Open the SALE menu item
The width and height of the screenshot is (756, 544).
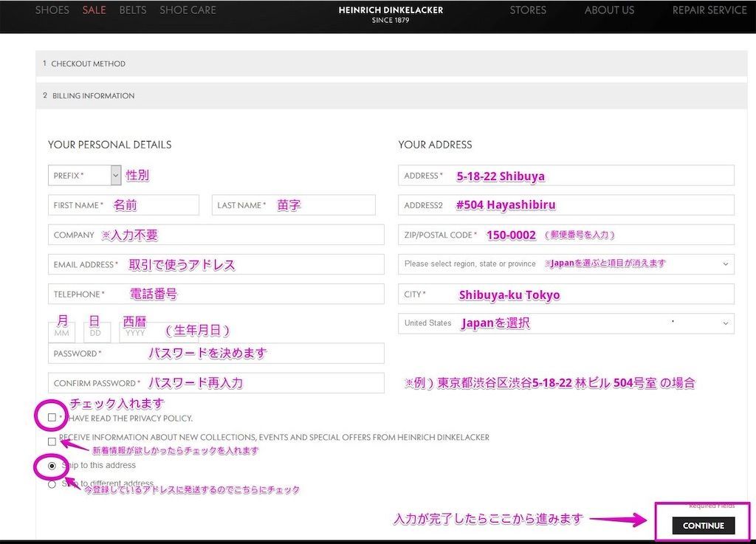[x=94, y=10]
